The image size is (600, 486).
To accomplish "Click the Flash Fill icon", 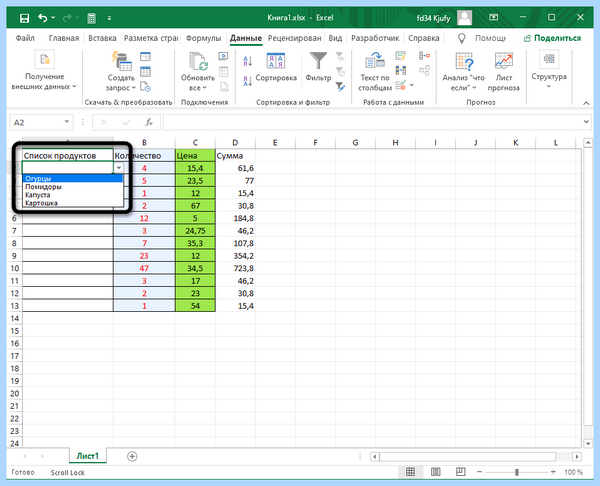I will [401, 57].
